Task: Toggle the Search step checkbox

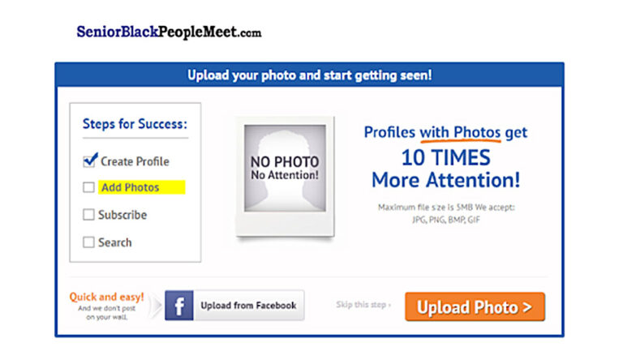Action: (x=88, y=242)
